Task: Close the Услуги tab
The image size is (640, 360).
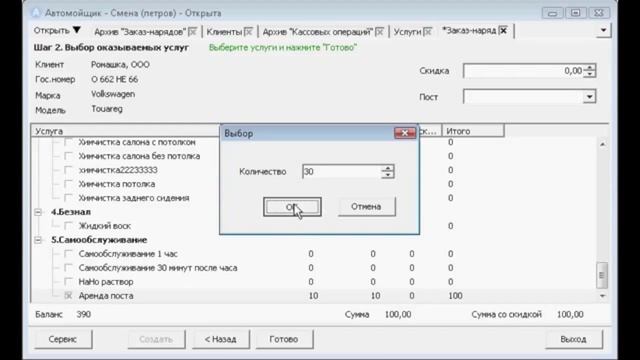Action: [428, 31]
